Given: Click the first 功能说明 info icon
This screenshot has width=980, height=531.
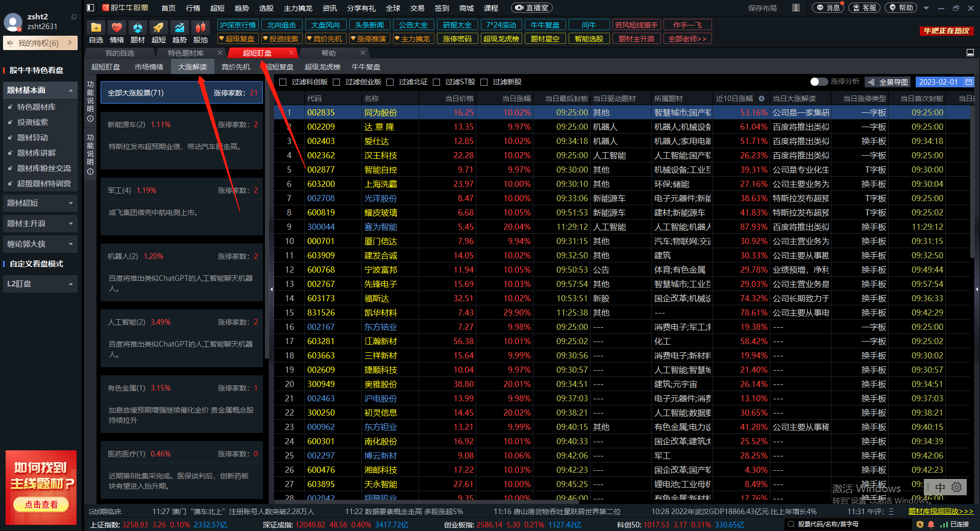Looking at the screenshot, I should click(90, 118).
